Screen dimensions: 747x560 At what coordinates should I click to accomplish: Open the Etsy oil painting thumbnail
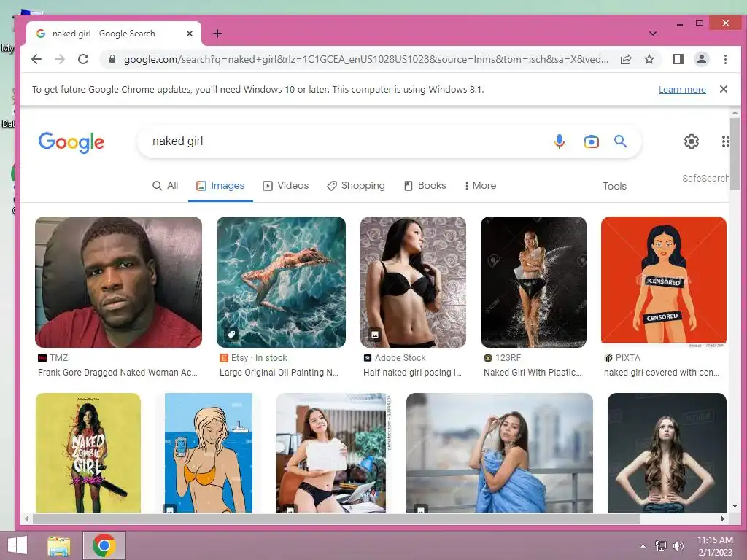[281, 282]
